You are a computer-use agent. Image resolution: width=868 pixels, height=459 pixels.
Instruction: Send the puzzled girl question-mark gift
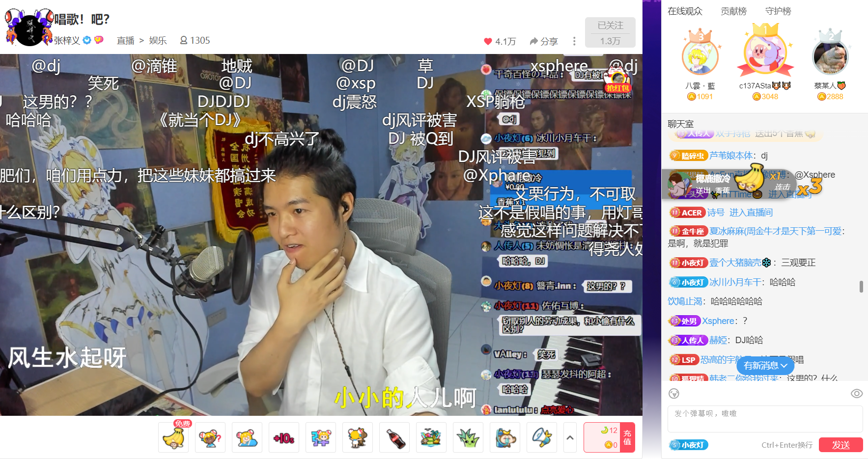point(210,437)
